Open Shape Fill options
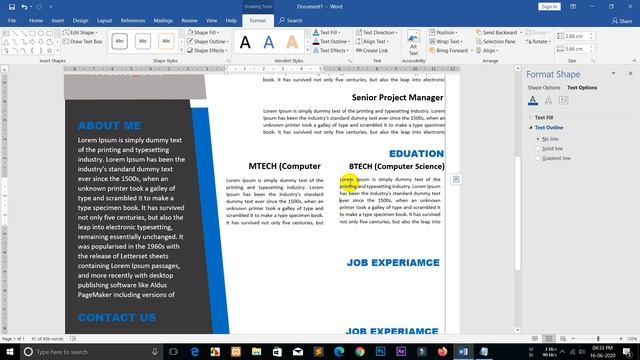 point(203,32)
